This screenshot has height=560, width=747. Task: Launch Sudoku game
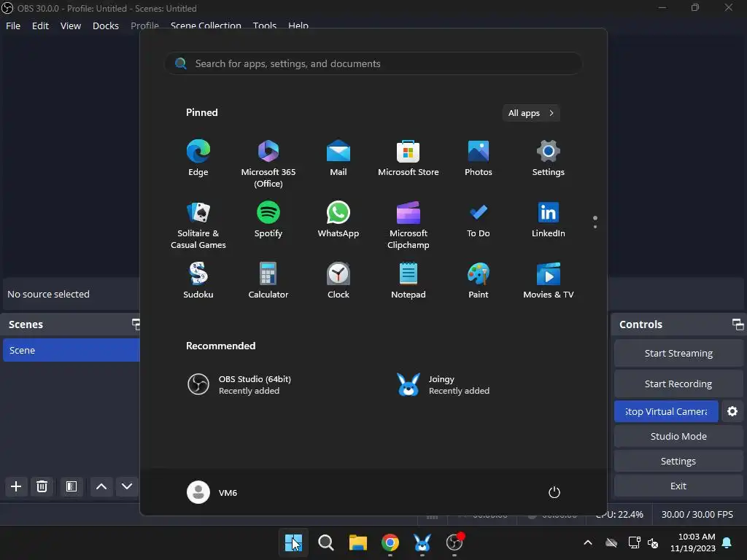[198, 281]
